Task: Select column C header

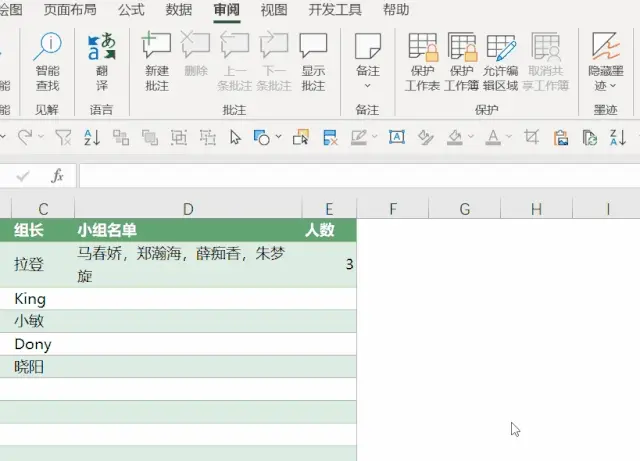Action: click(x=43, y=209)
